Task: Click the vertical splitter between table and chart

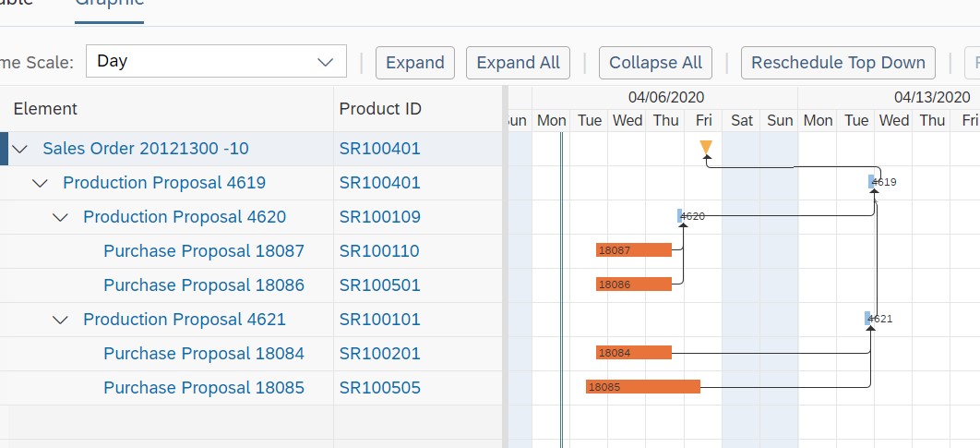Action: click(x=505, y=267)
